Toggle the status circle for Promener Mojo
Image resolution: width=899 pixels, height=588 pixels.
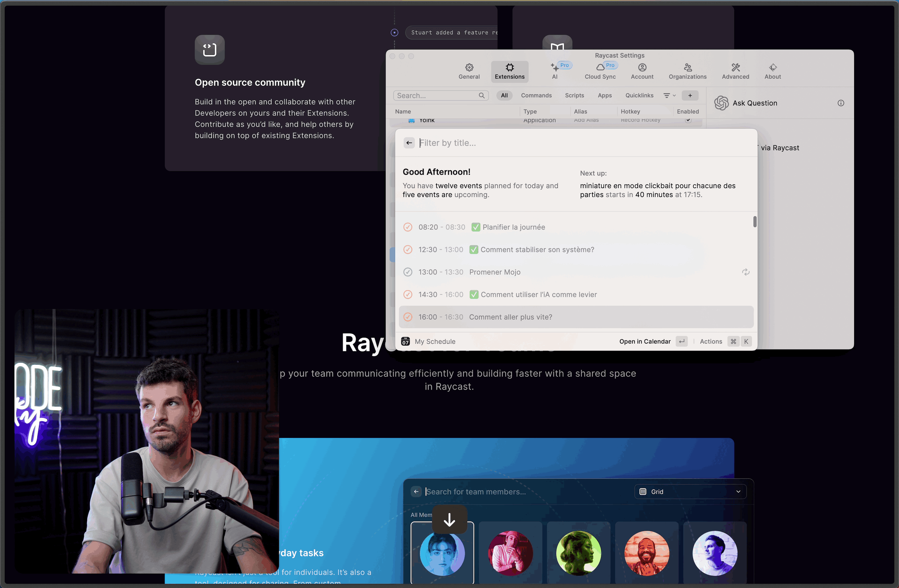pos(408,272)
